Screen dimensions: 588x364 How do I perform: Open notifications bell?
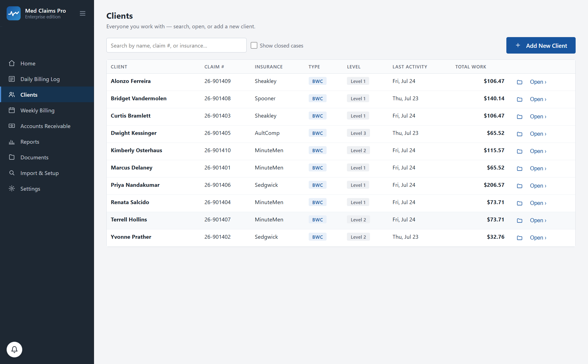[x=14, y=349]
